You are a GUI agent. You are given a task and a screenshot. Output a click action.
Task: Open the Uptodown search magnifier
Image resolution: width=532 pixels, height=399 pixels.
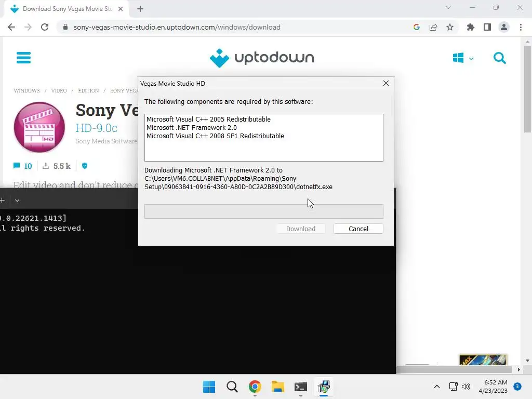[x=499, y=58]
